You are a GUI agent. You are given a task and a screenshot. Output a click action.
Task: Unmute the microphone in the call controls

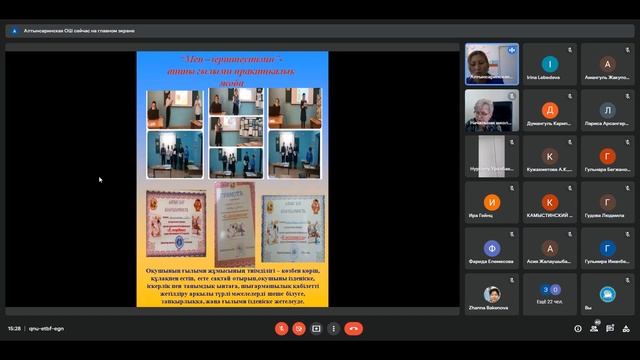pyautogui.click(x=281, y=329)
